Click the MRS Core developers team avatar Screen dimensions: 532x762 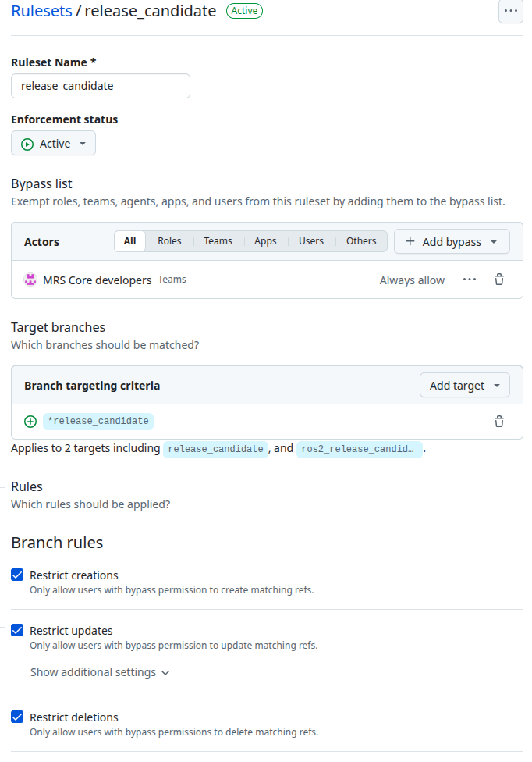[30, 280]
